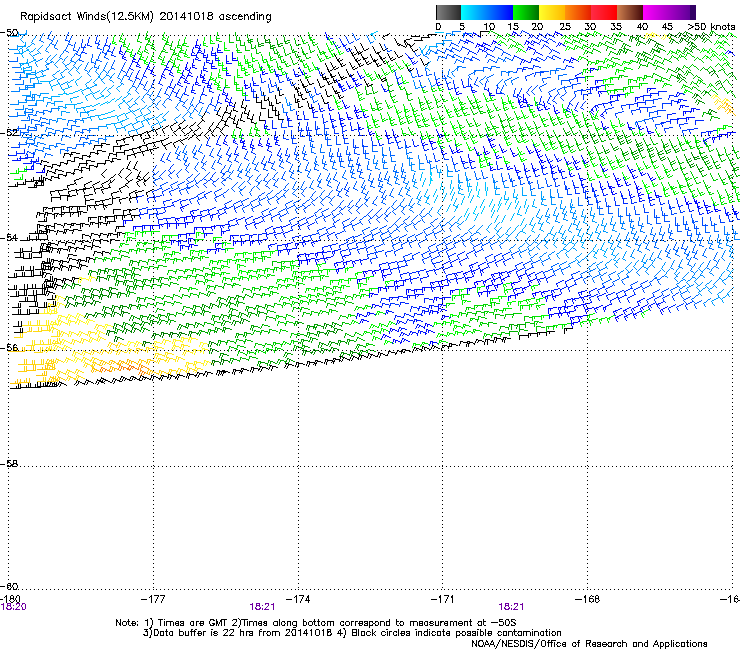Click the -54 latitude axis label

pos(10,237)
